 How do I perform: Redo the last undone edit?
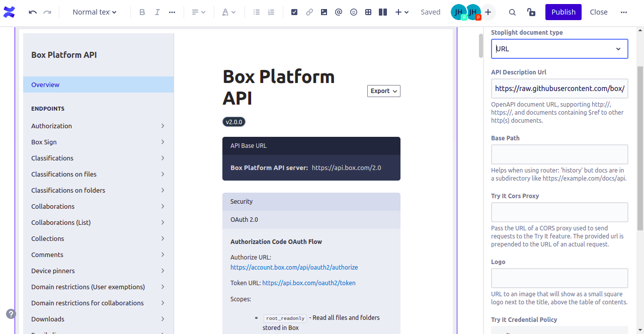pos(47,12)
